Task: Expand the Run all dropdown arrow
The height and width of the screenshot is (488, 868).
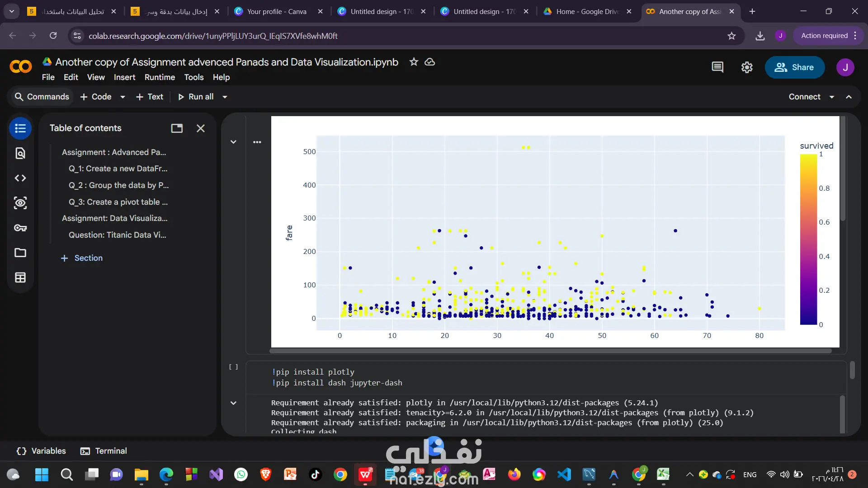Action: coord(225,97)
